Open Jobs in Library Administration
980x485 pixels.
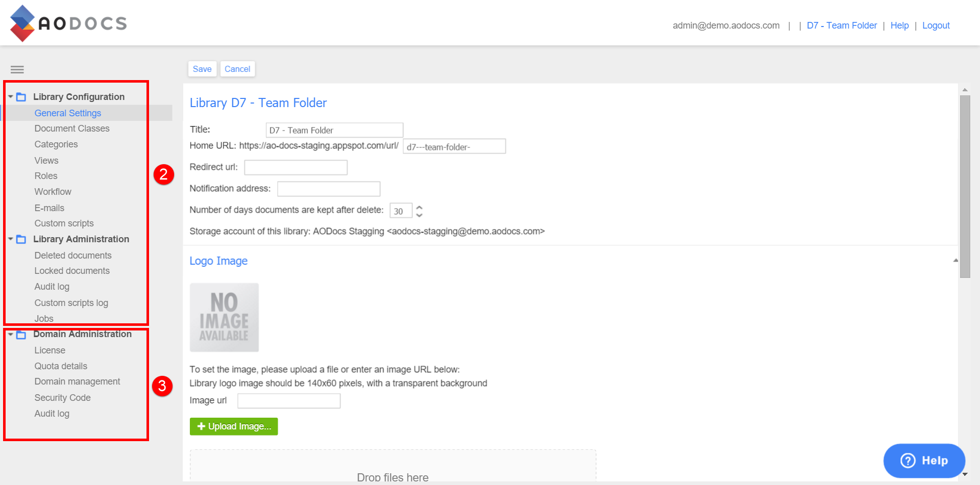pos(44,319)
